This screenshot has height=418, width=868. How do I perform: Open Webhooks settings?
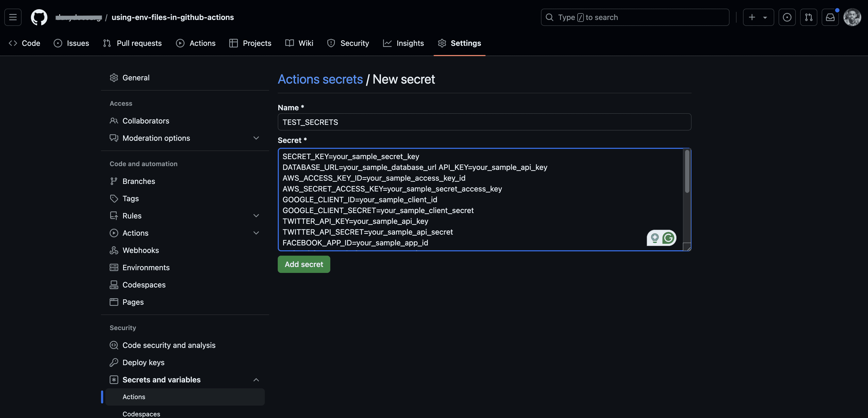coord(185,250)
